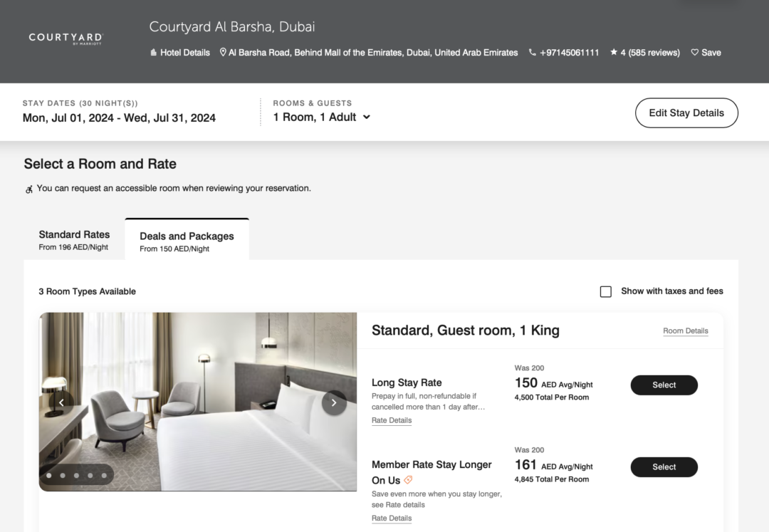Click the location pin icon for the address

(x=223, y=52)
